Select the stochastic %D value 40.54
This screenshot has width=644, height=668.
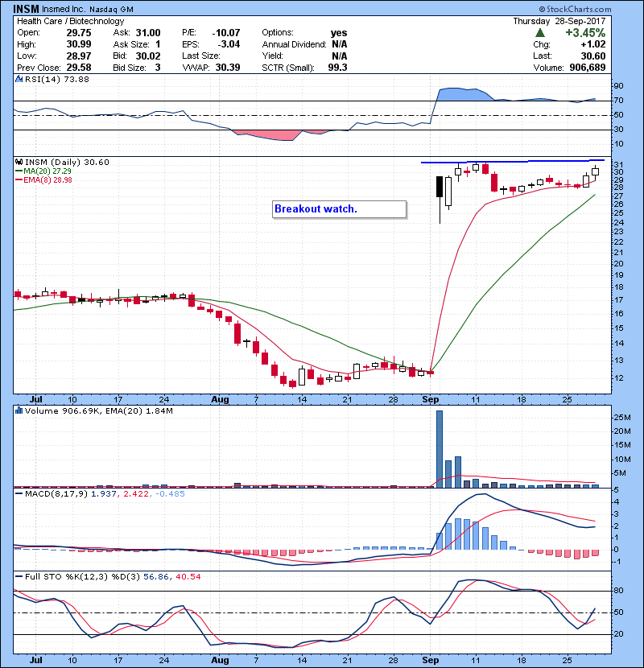point(188,577)
